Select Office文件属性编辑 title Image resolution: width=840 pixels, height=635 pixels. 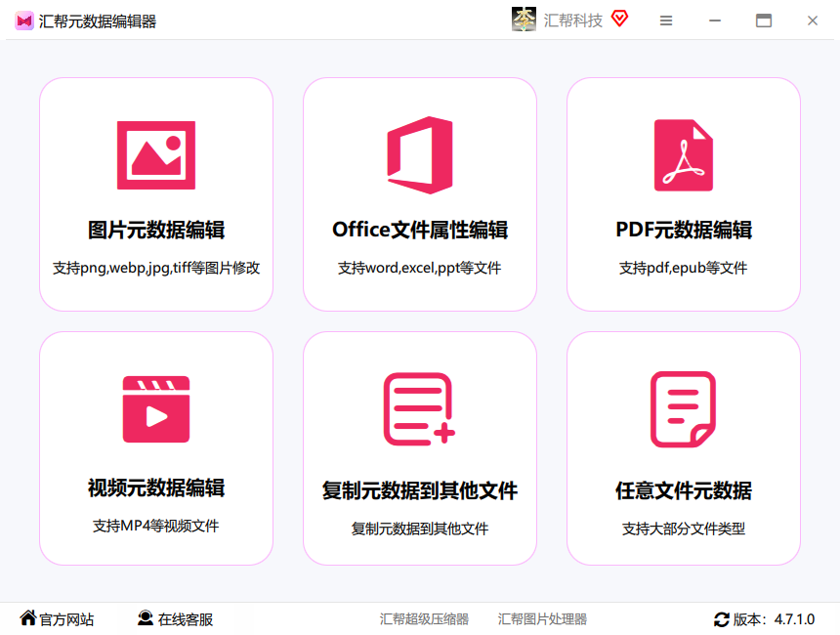click(x=420, y=230)
